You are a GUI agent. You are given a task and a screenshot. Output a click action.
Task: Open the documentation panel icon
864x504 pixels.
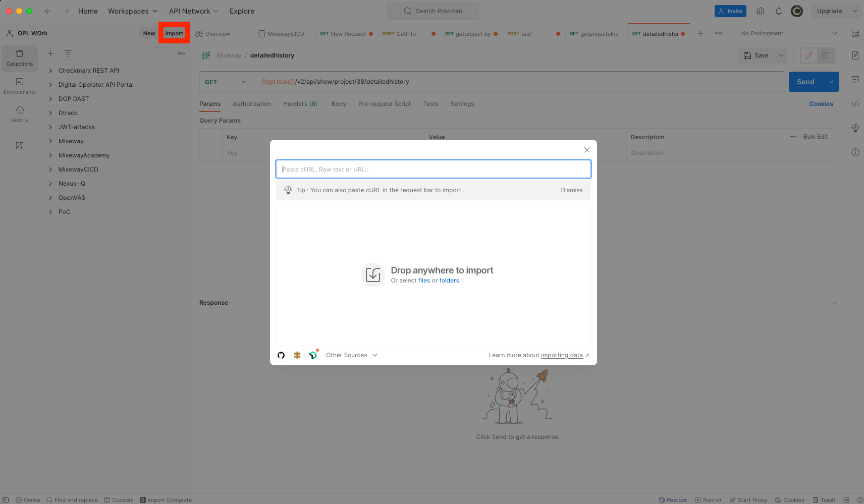coord(855,55)
